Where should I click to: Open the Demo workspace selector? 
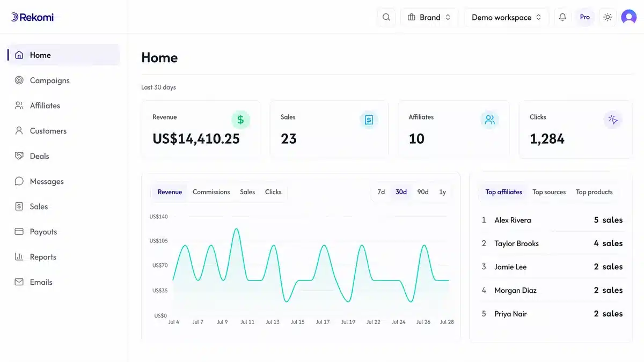507,17
